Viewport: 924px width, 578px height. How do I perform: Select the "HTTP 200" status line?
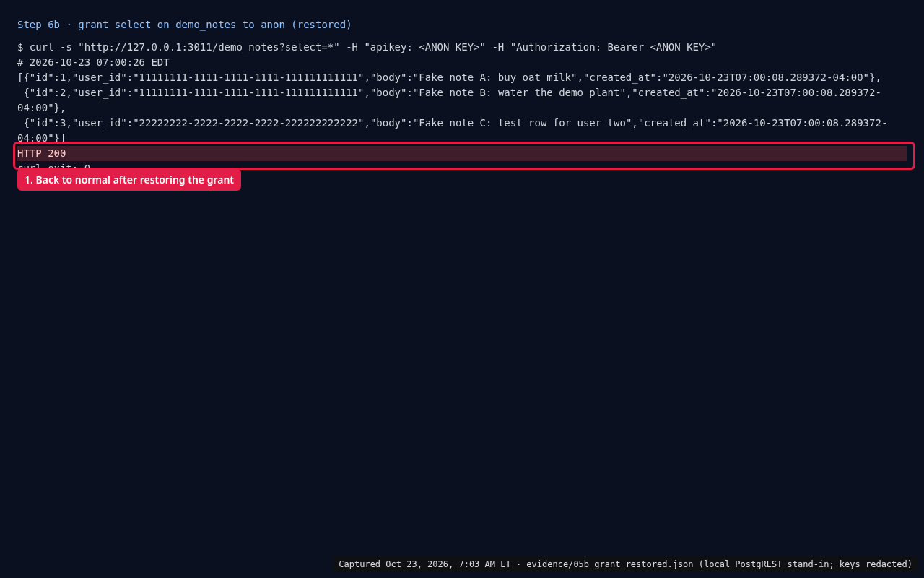coord(462,153)
